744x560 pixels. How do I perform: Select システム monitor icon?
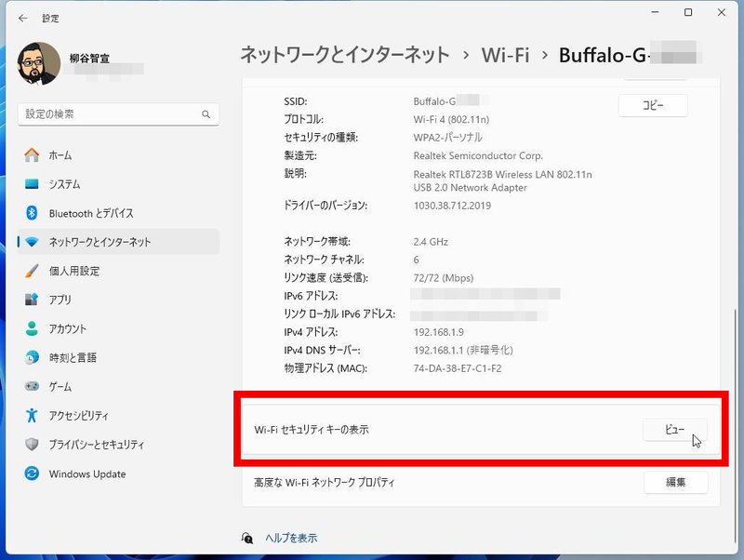pos(32,184)
